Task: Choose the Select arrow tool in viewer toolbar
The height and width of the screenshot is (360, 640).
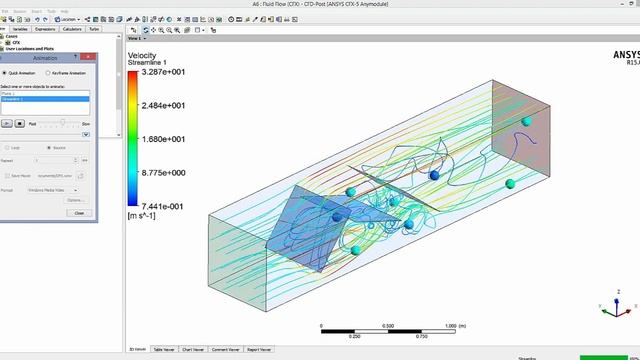Action: tap(133, 30)
